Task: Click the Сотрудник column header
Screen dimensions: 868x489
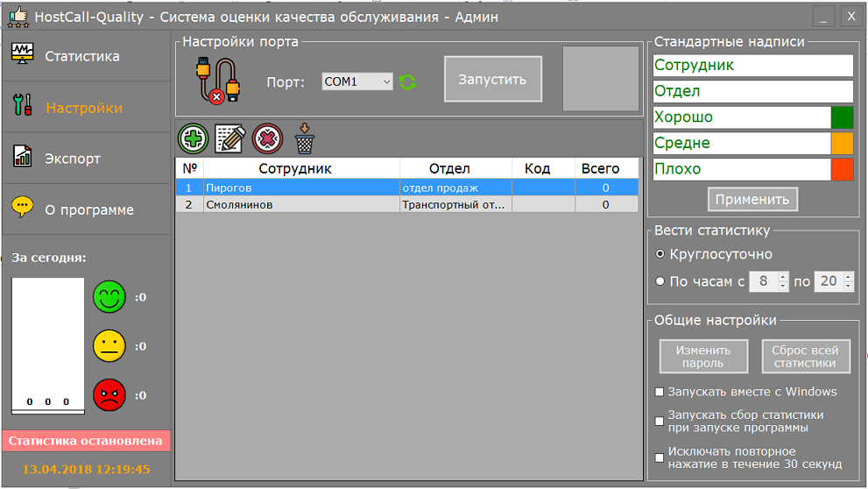Action: tap(301, 168)
